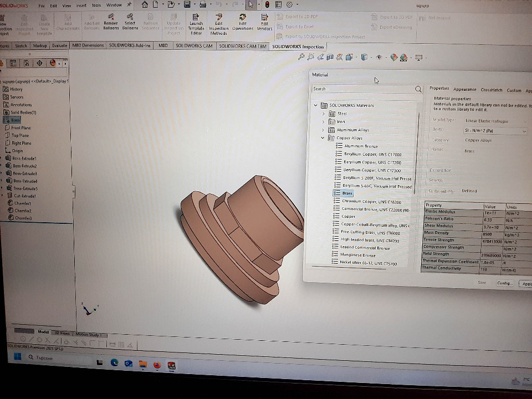
Task: Click the Launch Template Editor icon
Action: [196, 17]
